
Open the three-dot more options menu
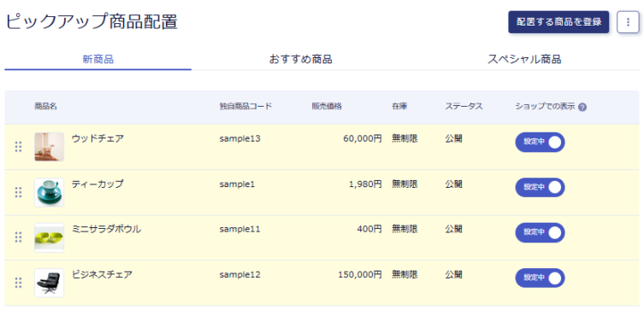point(628,22)
